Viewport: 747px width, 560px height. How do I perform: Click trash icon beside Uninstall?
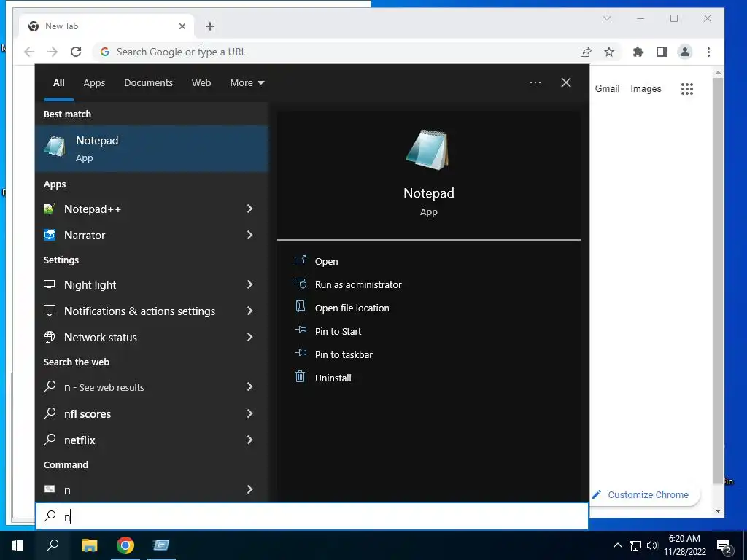(x=300, y=377)
